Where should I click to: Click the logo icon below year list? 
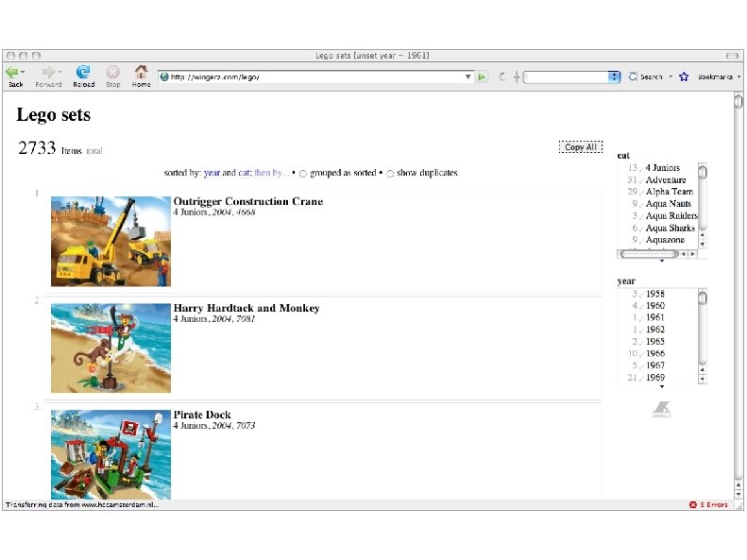(661, 409)
